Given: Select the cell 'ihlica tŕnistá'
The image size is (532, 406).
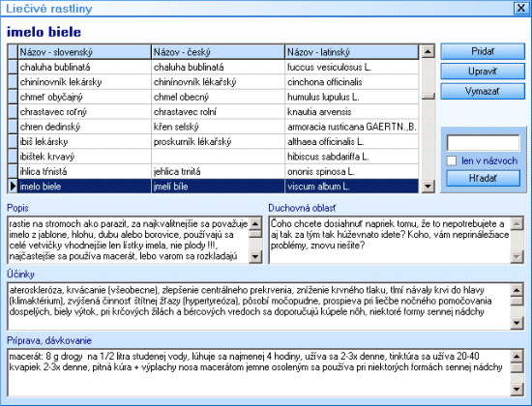Looking at the screenshot, I should (x=84, y=172).
